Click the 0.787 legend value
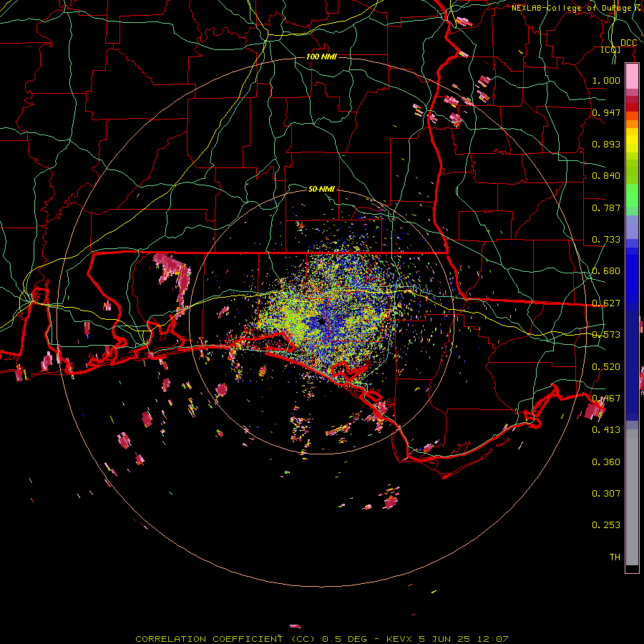The image size is (644, 644). pyautogui.click(x=606, y=208)
